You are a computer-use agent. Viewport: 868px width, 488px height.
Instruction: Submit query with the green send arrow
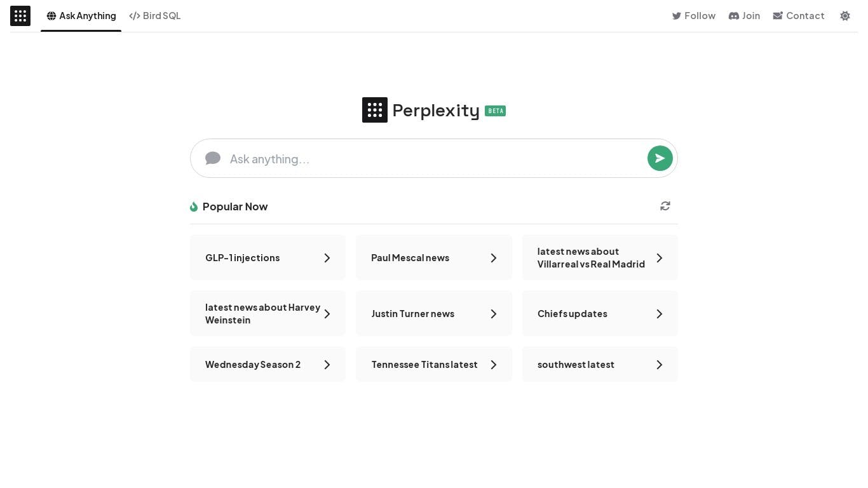click(x=660, y=158)
